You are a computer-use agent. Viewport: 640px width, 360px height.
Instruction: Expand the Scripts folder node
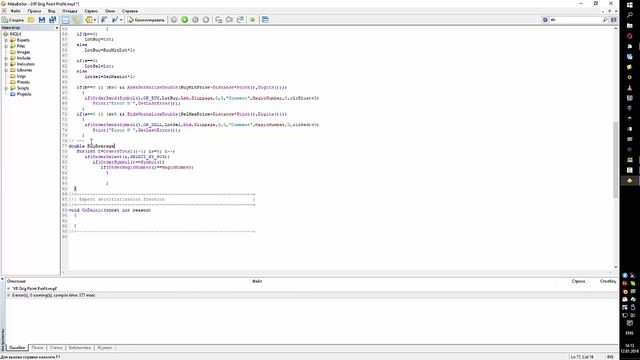pos(6,88)
